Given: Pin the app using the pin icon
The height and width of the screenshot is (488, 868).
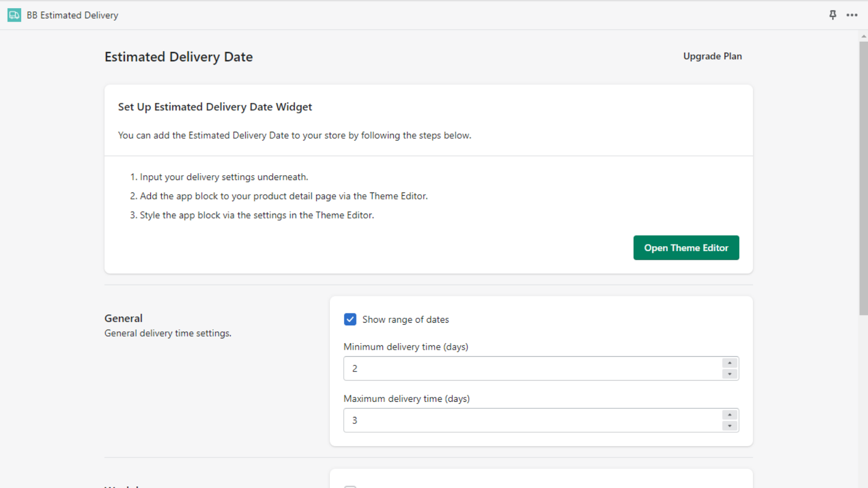Looking at the screenshot, I should (x=833, y=15).
